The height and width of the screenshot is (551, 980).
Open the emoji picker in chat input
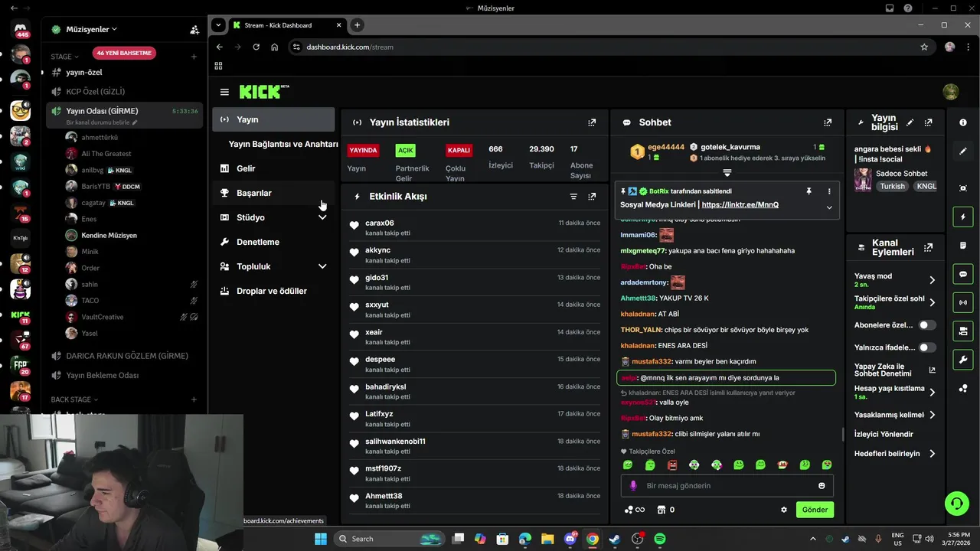coord(822,485)
